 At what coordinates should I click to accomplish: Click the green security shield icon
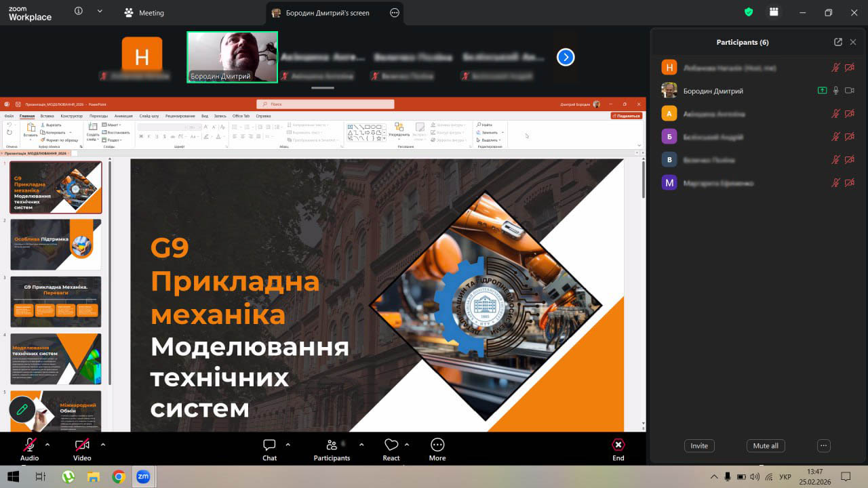[749, 12]
